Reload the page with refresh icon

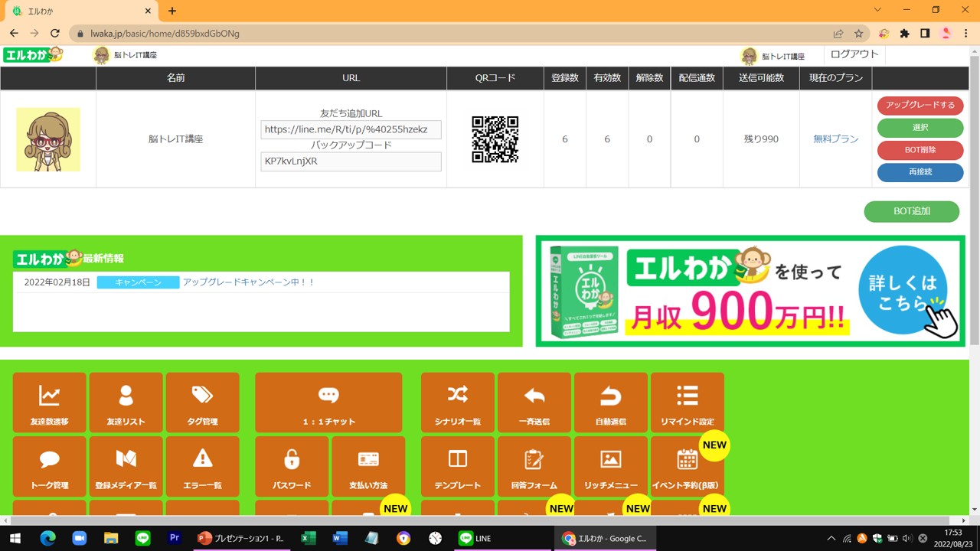[55, 34]
